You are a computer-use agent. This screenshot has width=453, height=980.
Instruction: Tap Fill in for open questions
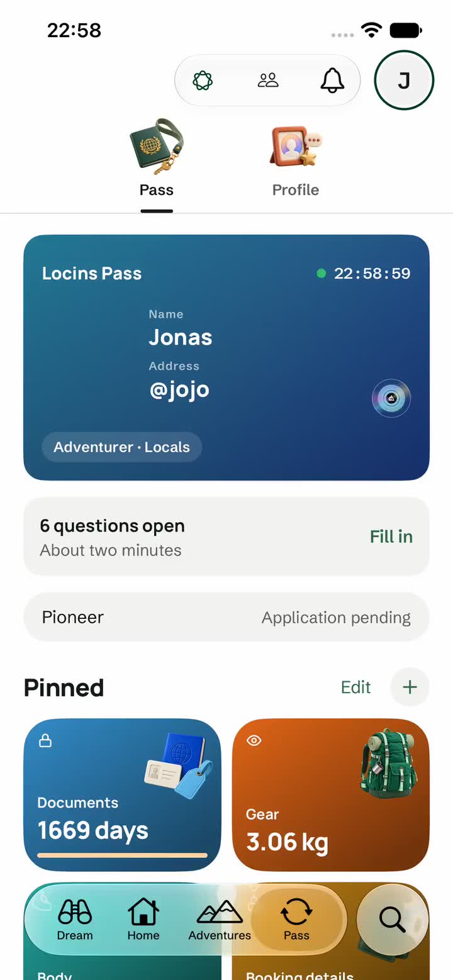[x=391, y=537]
